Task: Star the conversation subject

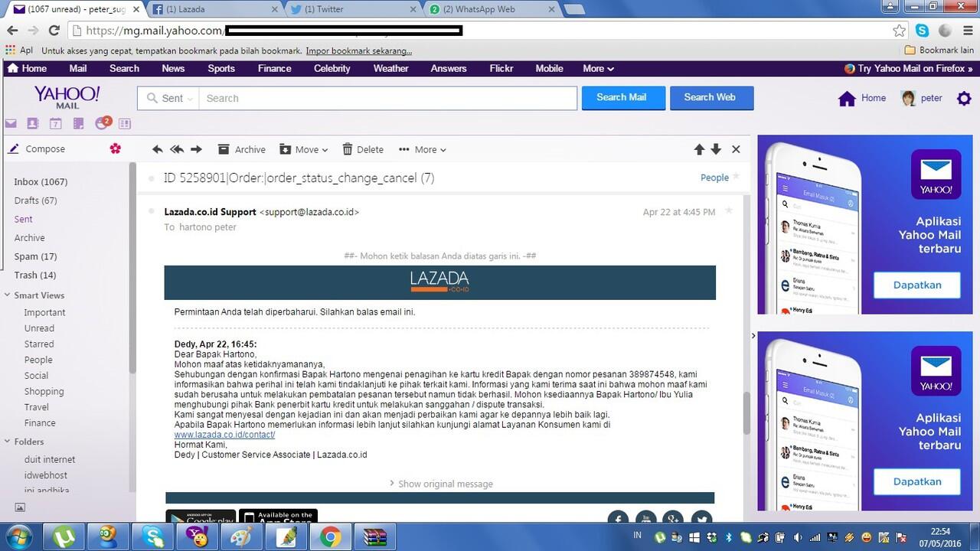Action: [737, 177]
